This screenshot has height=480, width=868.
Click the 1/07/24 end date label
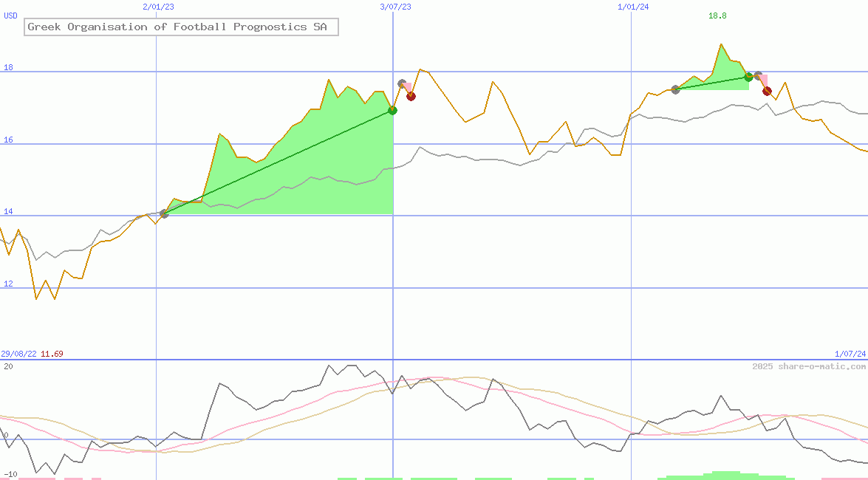pyautogui.click(x=850, y=354)
